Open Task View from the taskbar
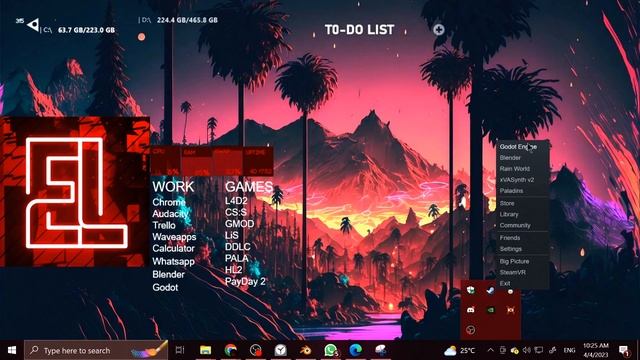Image resolution: width=640 pixels, height=360 pixels. point(180,350)
